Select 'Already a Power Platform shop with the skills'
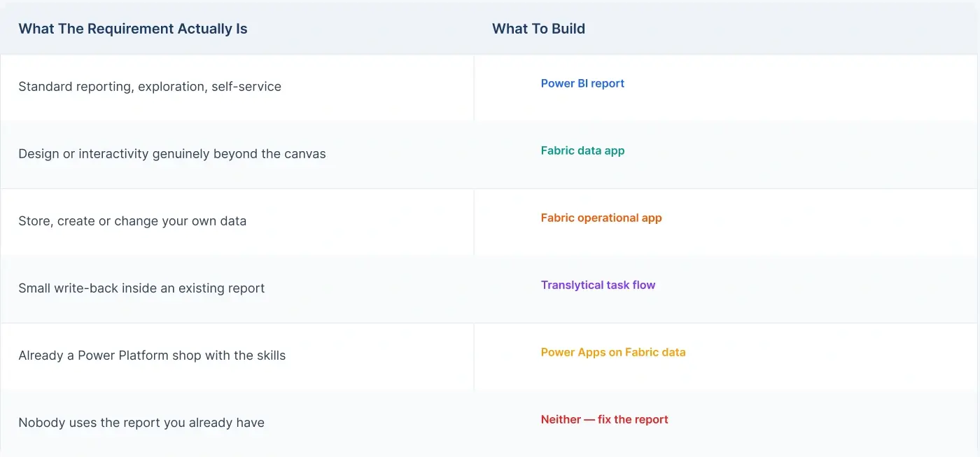Image resolution: width=980 pixels, height=457 pixels. pyautogui.click(x=152, y=356)
